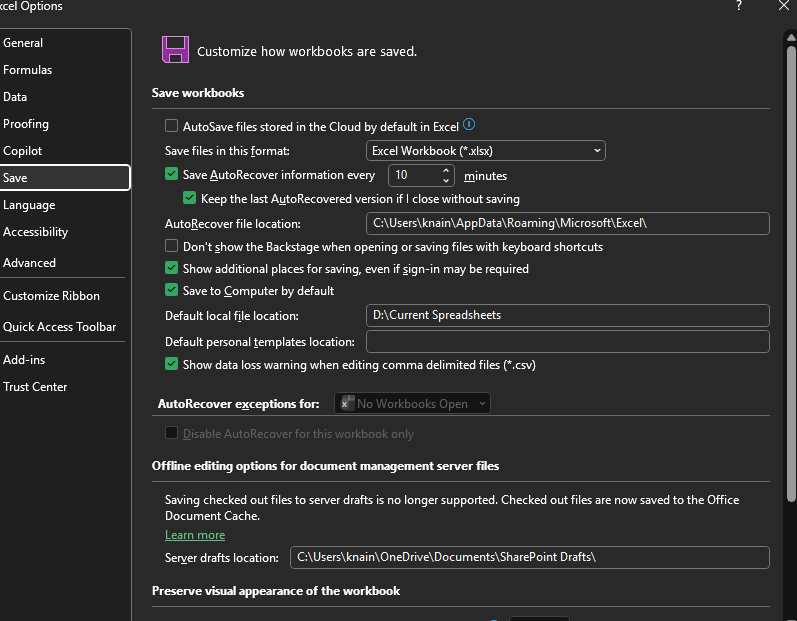Click the Default personal templates location field
Viewport: 797px width, 621px height.
coord(568,341)
